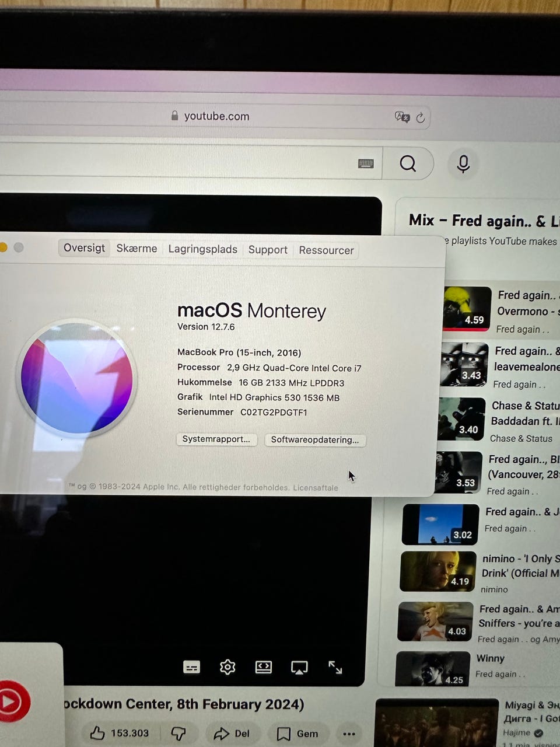Viewport: 560px width, 747px height.
Task: Open the 4.03 Amyl Sniffers thumbnail
Action: pos(435,622)
